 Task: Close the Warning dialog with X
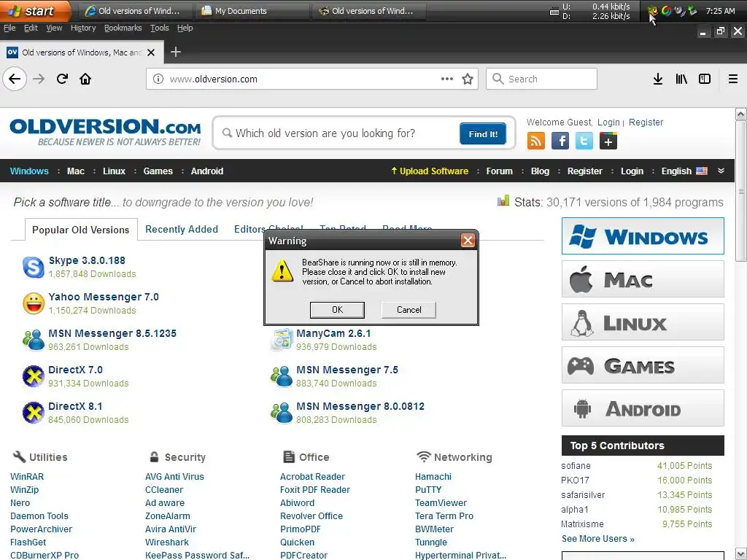pyautogui.click(x=468, y=241)
